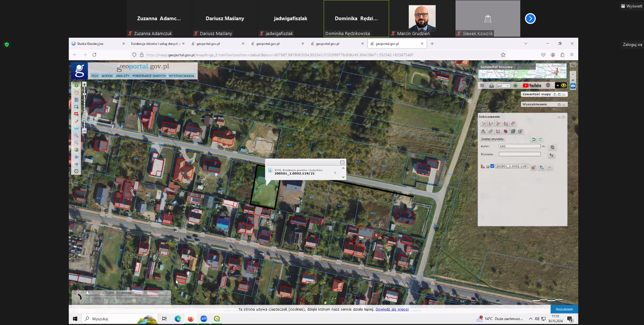Screen dimensions: 644x325
Task: Click the Rozumiem cookie button
Action: pyautogui.click(x=564, y=309)
